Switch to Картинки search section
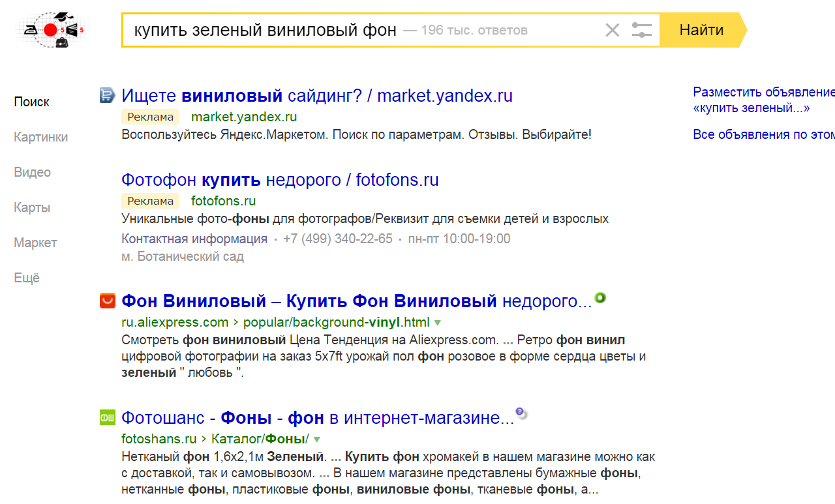The image size is (835, 504). click(x=40, y=137)
